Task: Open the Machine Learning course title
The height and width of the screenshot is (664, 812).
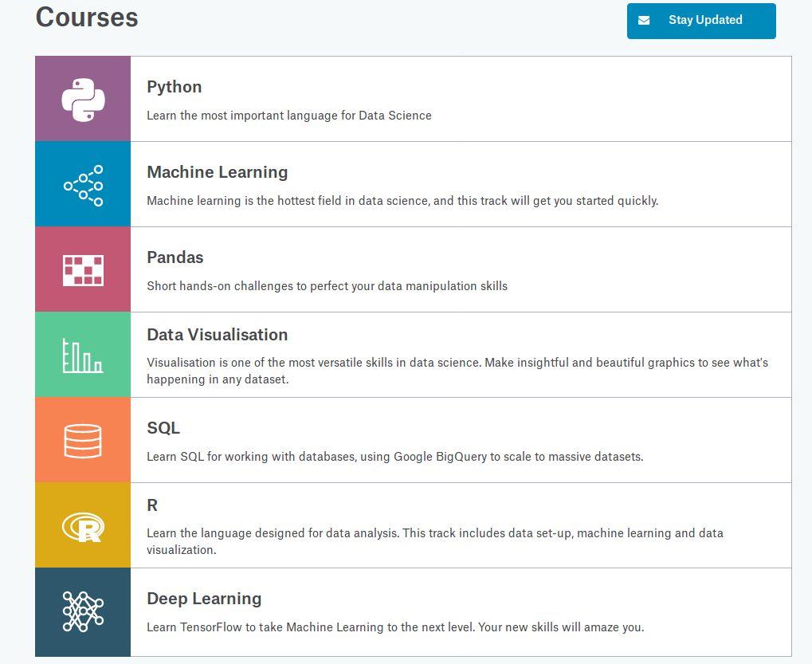Action: point(217,172)
